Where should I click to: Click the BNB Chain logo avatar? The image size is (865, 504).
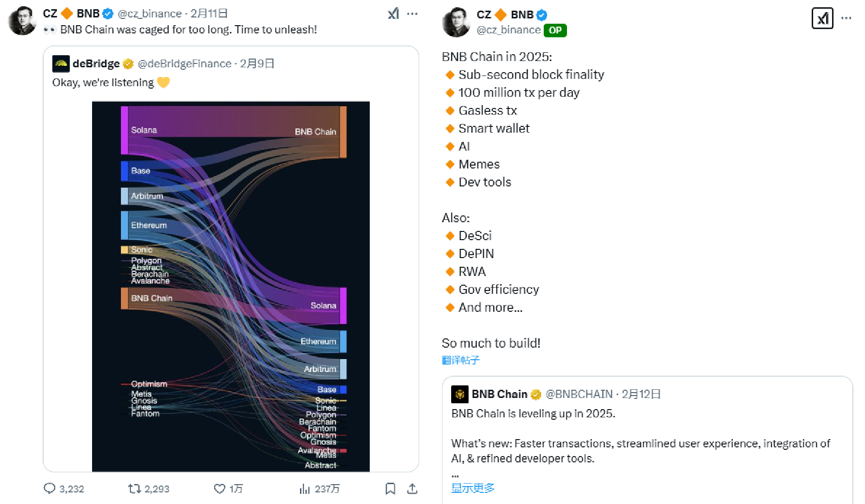click(x=460, y=394)
